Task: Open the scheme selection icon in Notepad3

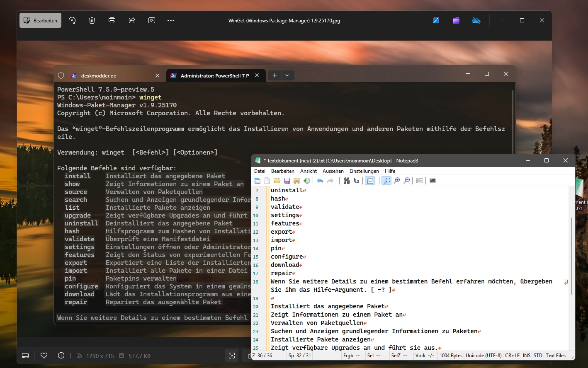Action: click(420, 181)
